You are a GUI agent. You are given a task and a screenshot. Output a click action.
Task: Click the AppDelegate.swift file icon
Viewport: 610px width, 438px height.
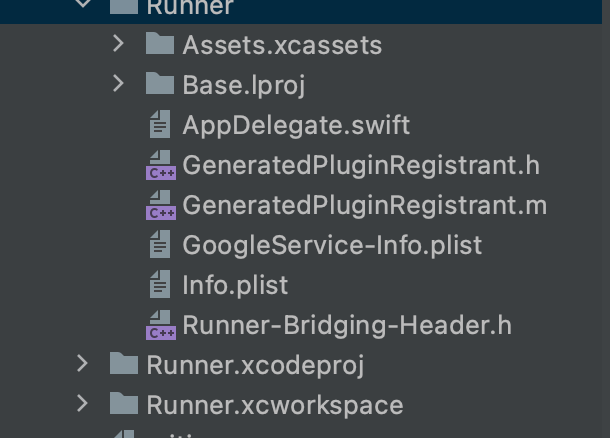(x=160, y=124)
